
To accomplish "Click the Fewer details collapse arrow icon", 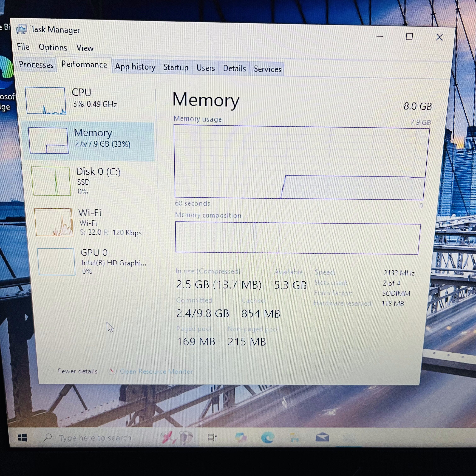I will coord(48,371).
